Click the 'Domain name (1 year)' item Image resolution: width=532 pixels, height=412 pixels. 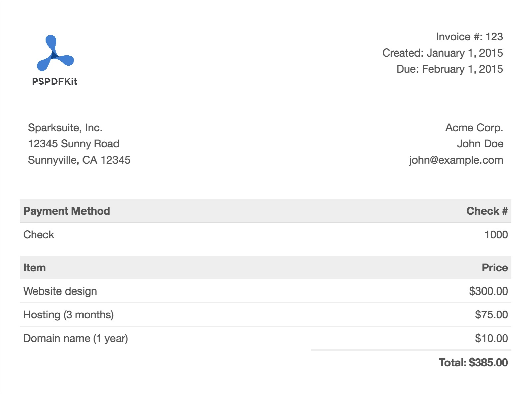75,338
